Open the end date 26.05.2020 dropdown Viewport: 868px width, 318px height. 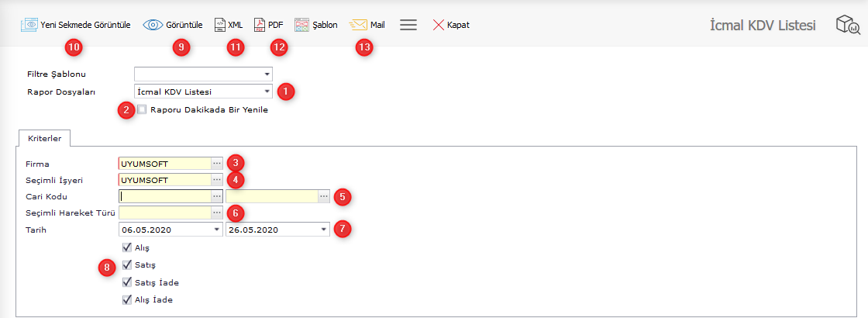[323, 230]
